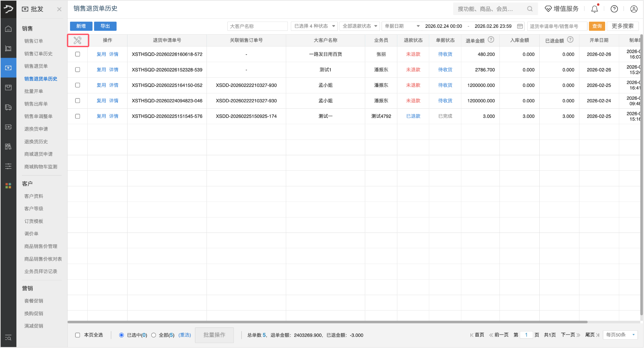
Task: Open the calendar icon beside the date range
Action: pos(520,26)
